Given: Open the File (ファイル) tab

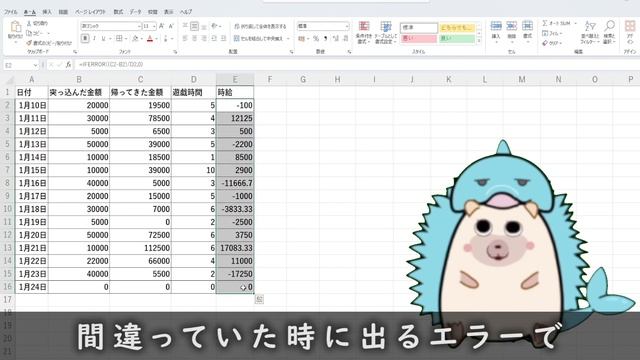Looking at the screenshot, I should (x=11, y=12).
